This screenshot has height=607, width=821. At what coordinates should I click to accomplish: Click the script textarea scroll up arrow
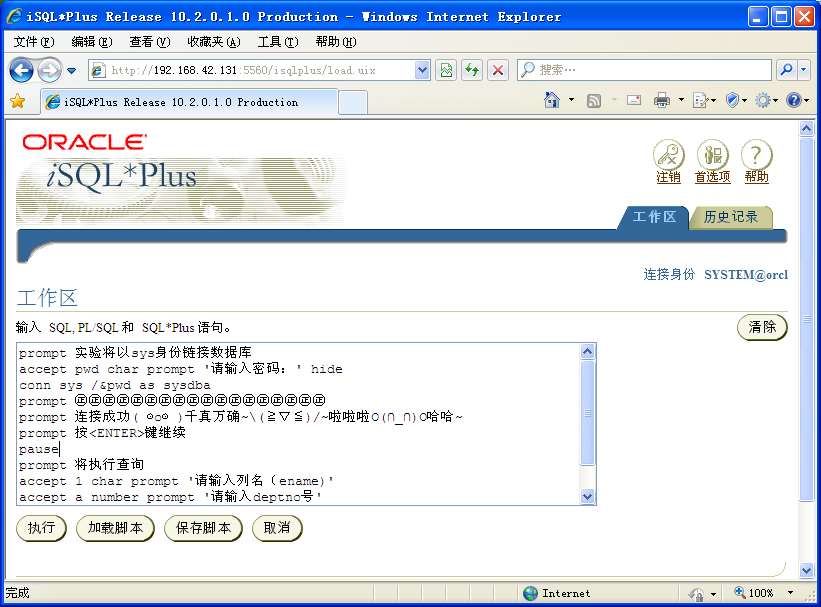point(587,351)
